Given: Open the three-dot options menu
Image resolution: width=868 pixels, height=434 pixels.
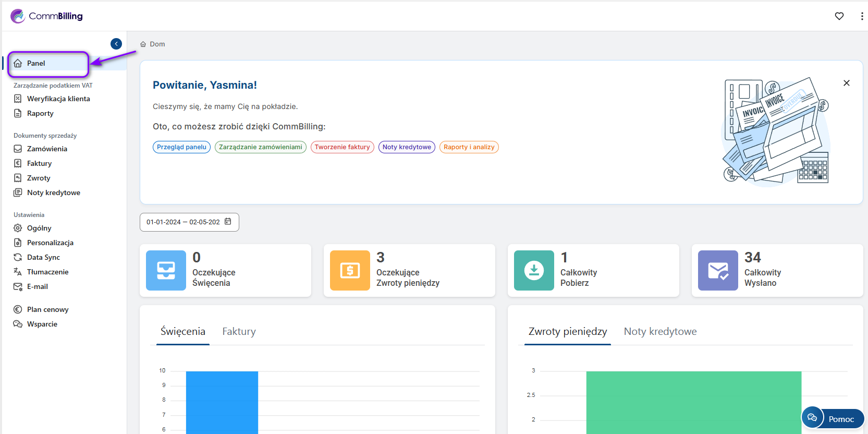Looking at the screenshot, I should 861,16.
